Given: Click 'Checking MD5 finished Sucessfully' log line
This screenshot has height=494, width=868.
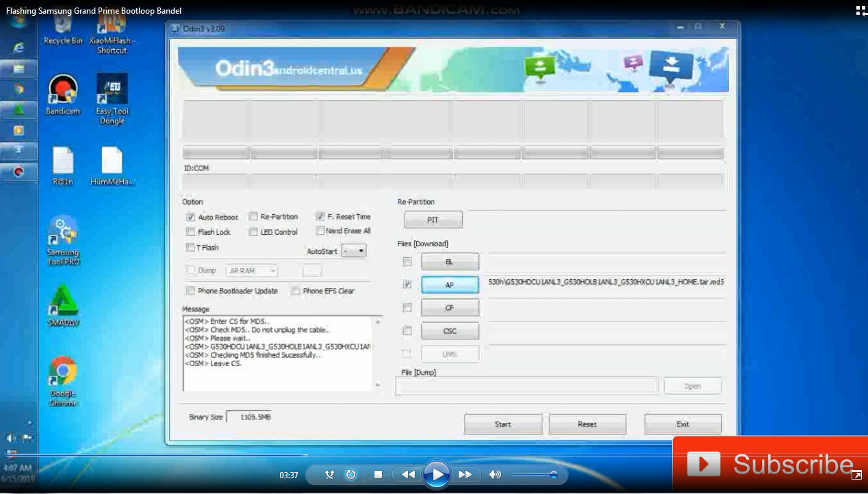Looking at the screenshot, I should 253,355.
